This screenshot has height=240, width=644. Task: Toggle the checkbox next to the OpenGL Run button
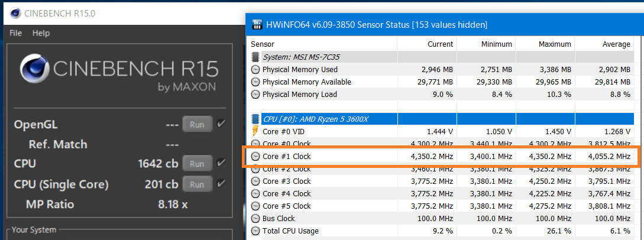pyautogui.click(x=221, y=124)
